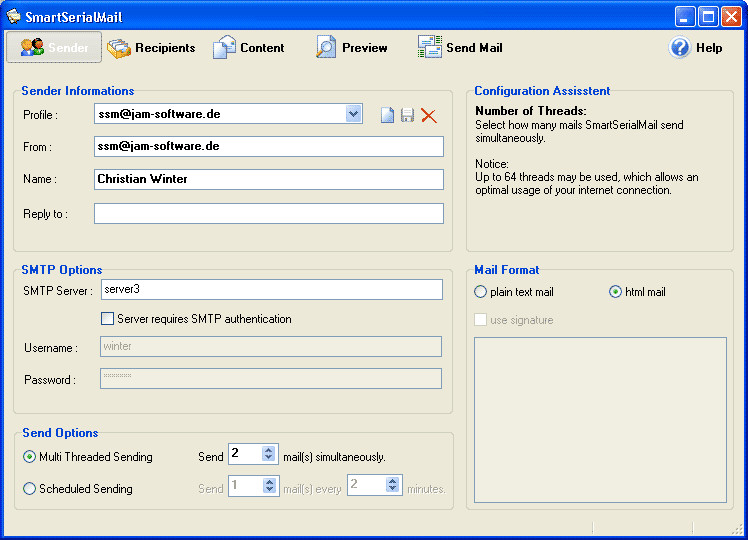Open the Preview tab

pyautogui.click(x=352, y=48)
